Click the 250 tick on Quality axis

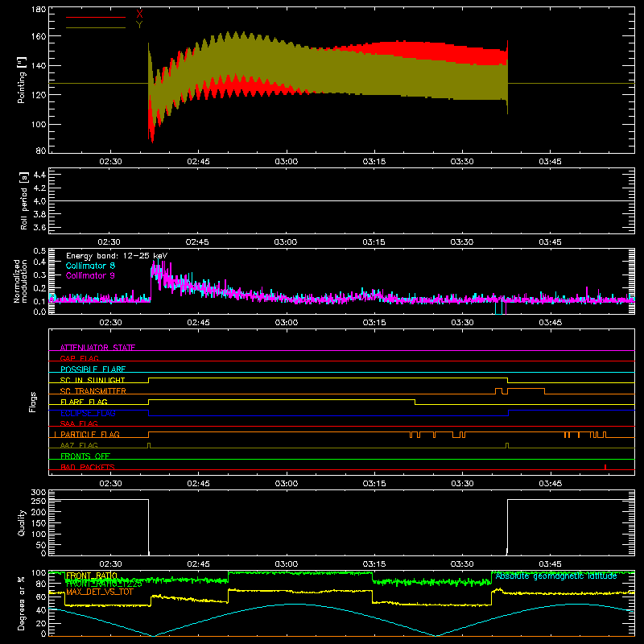click(39, 501)
